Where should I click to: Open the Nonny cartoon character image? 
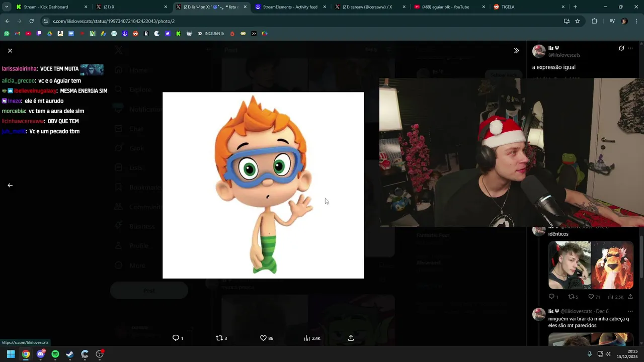[263, 185]
